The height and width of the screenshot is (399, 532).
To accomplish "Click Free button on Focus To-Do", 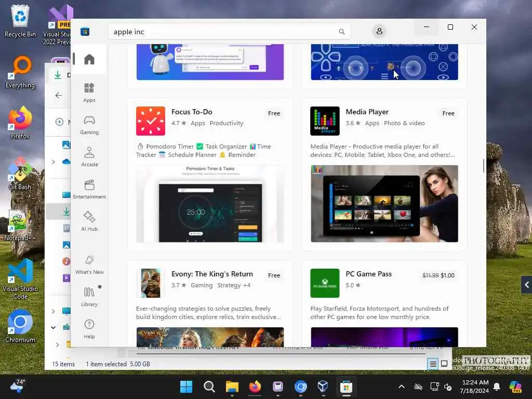I will 274,113.
